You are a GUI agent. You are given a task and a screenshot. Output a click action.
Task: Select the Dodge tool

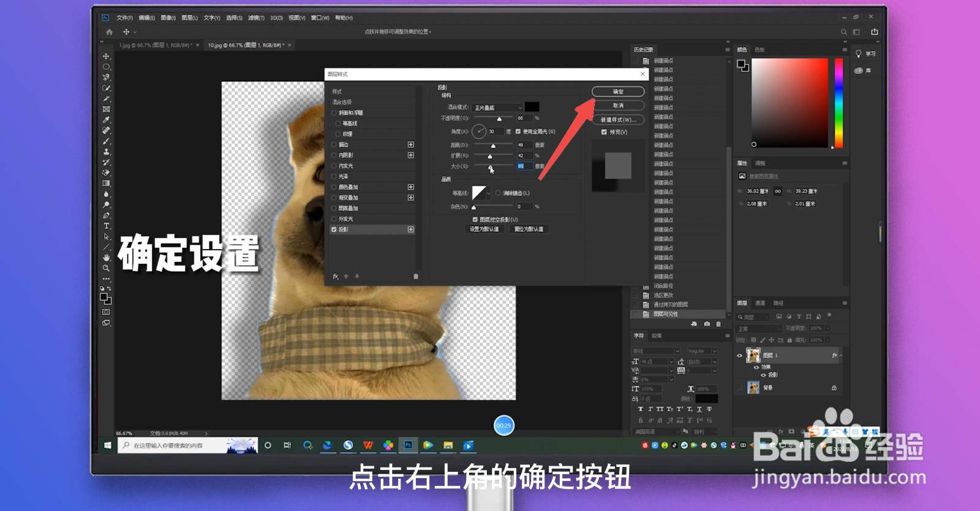[x=106, y=204]
